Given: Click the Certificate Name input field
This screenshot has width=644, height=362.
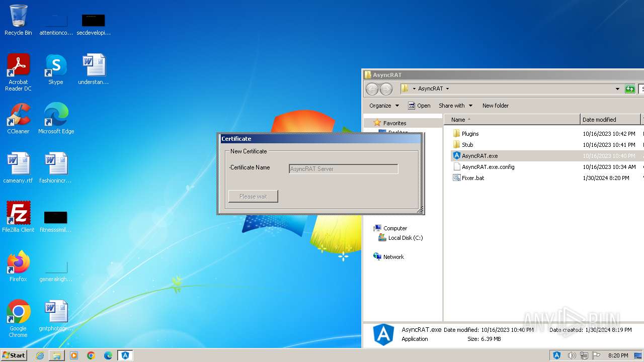Looking at the screenshot, I should point(344,169).
